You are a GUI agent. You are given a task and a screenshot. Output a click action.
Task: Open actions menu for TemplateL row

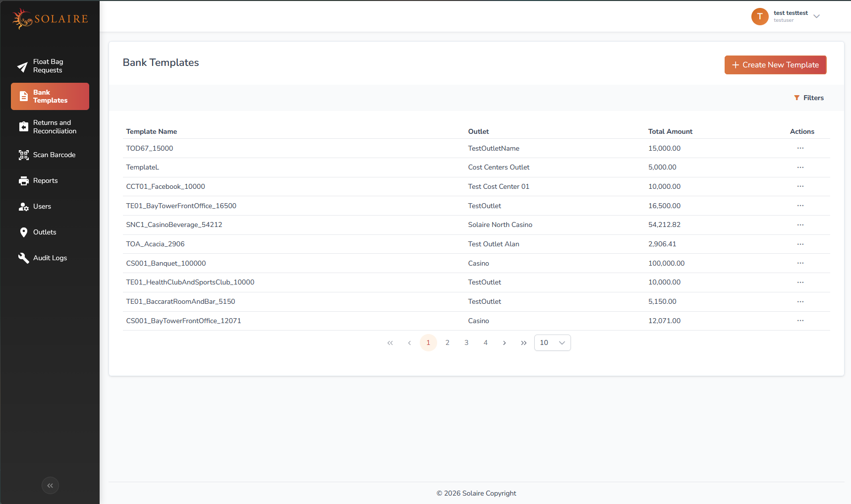coord(800,168)
